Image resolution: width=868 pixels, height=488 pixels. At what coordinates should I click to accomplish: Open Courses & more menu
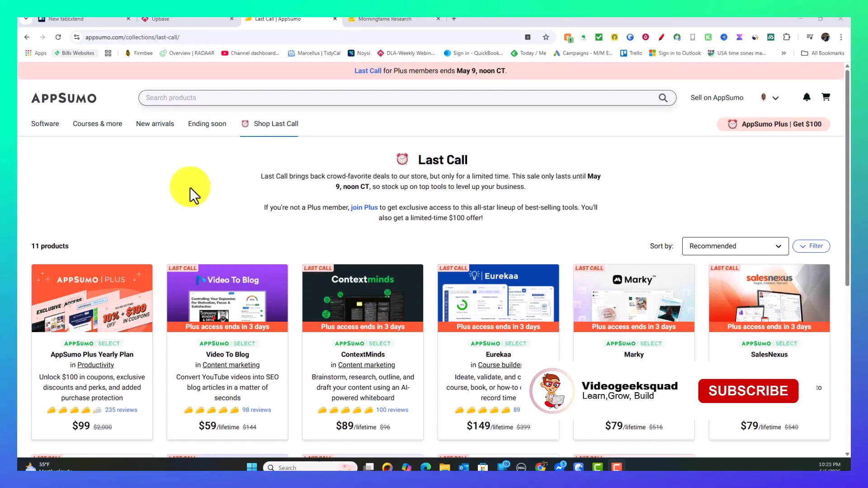click(97, 124)
